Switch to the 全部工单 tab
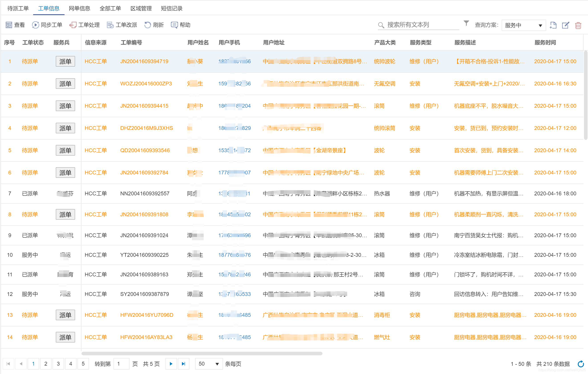588x374 pixels. coord(110,8)
